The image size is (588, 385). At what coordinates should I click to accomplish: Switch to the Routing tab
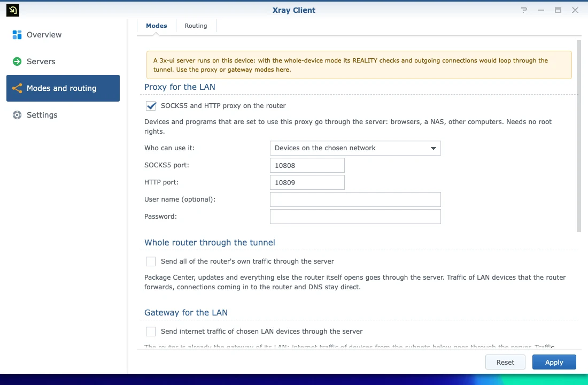point(196,26)
